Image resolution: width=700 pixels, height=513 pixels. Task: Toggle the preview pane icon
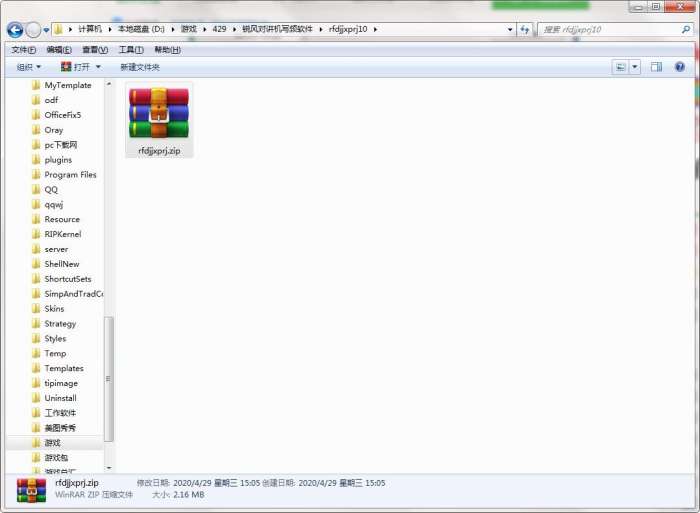coord(656,67)
